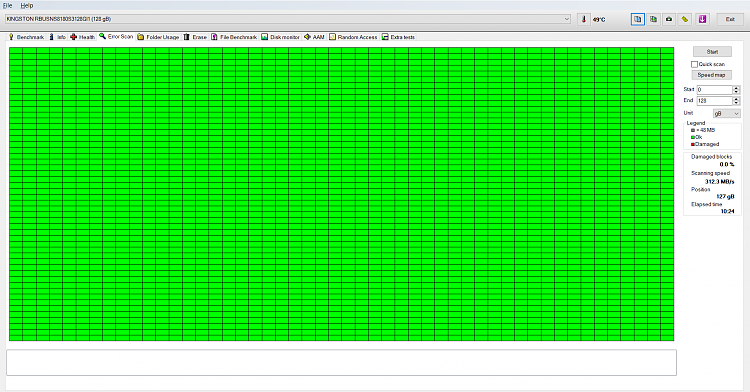This screenshot has width=750, height=392.
Task: Click the purple download arrow icon
Action: pos(702,19)
